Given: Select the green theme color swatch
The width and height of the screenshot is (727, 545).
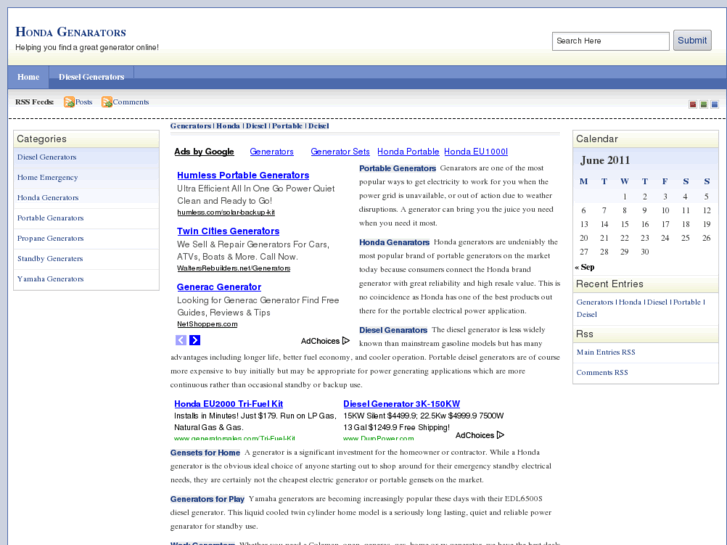Looking at the screenshot, I should (x=703, y=104).
